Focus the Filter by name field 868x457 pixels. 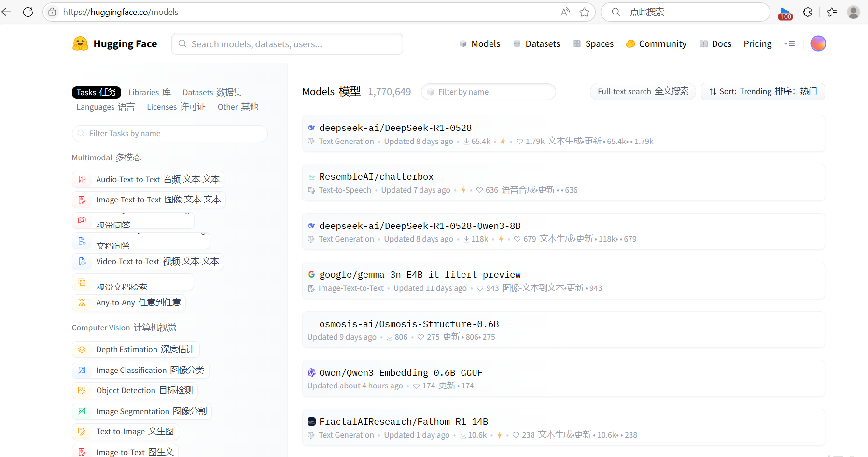pyautogui.click(x=488, y=92)
